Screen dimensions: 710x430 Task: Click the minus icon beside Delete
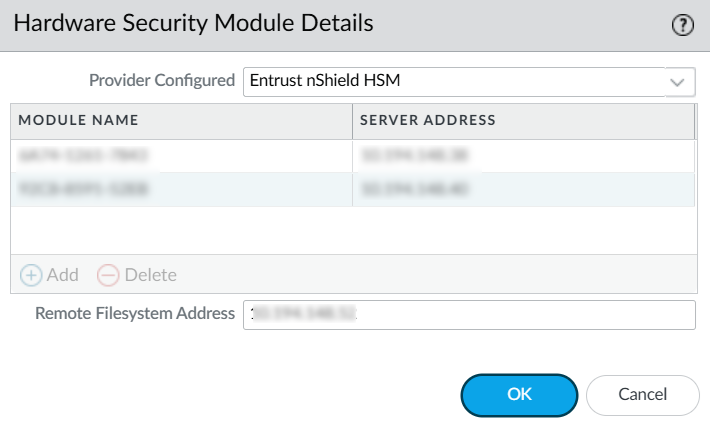[108, 274]
